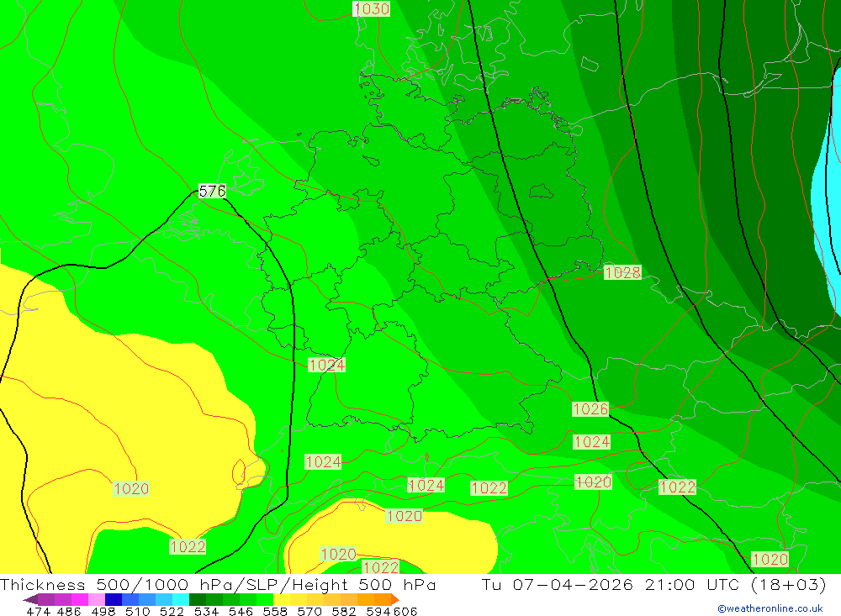
Task: Click the (18+03) forecast run text
Action: (789, 584)
